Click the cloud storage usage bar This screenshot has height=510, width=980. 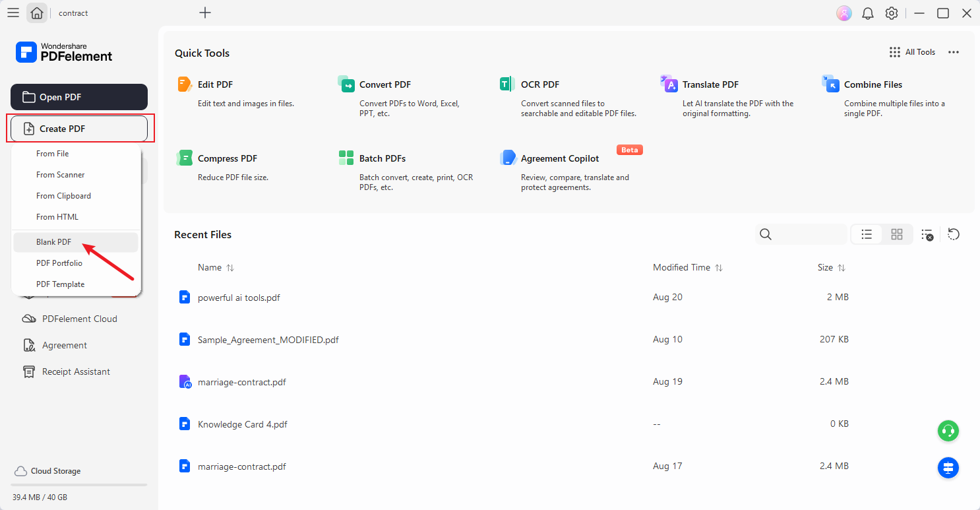(x=79, y=485)
